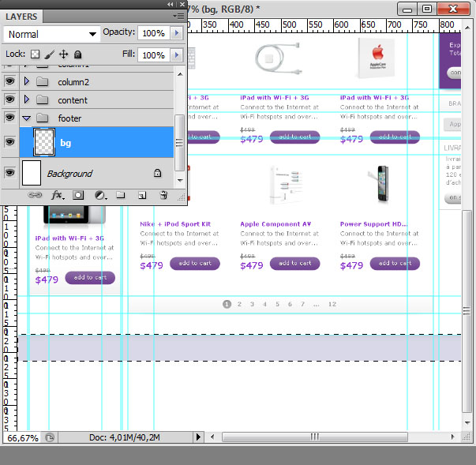Select footer group folder icon
This screenshot has height=465, width=476.
(x=42, y=118)
